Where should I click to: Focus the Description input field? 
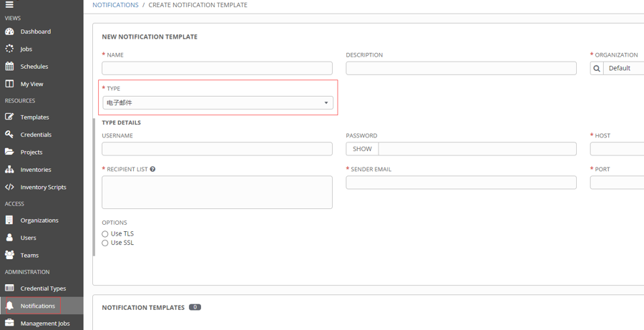click(462, 68)
